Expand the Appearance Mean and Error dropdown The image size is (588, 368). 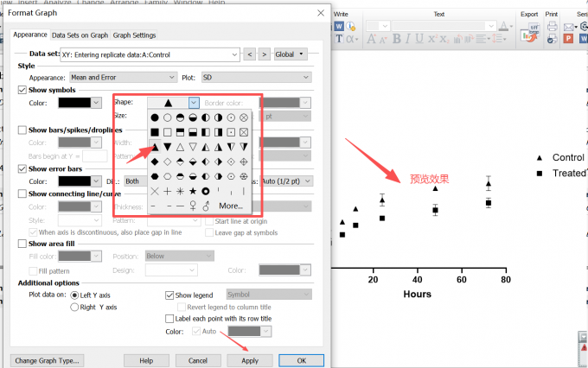(x=123, y=78)
